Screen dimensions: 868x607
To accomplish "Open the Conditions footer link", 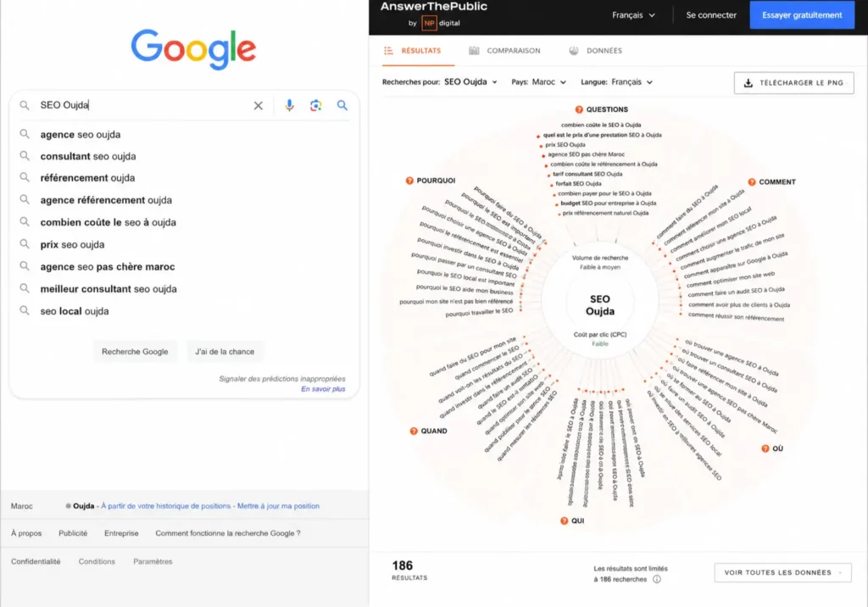I will (97, 561).
